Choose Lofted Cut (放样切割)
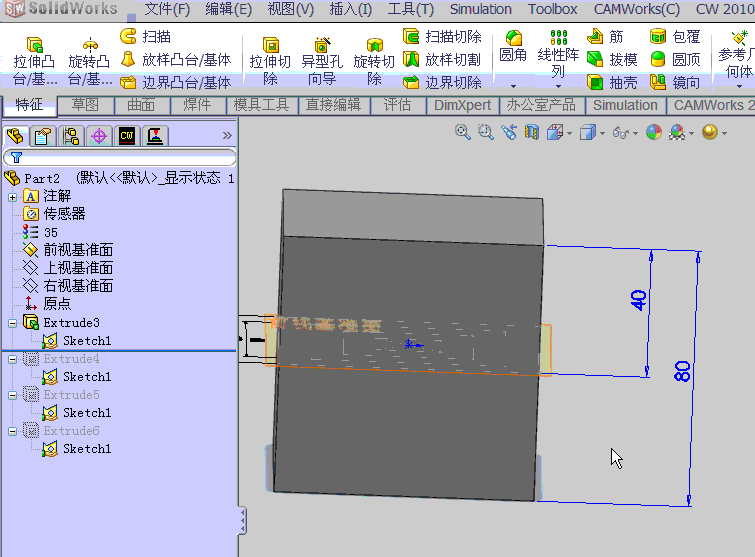The image size is (755, 557). pos(442,60)
